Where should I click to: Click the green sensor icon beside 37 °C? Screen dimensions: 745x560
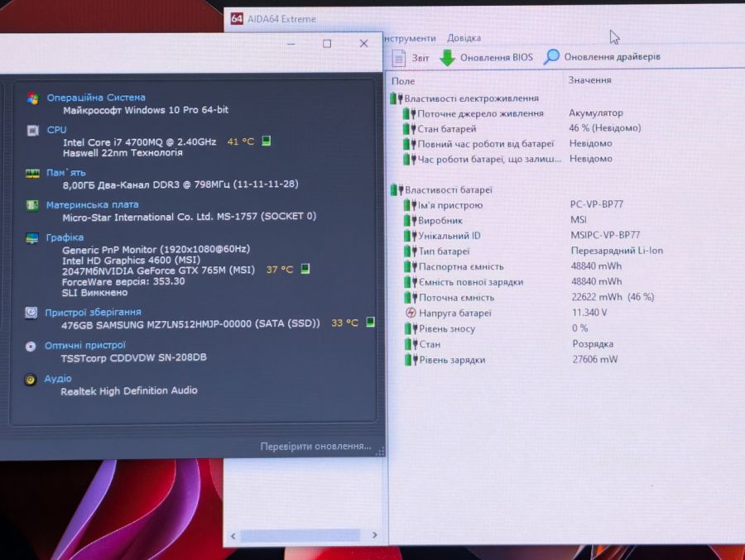point(305,269)
